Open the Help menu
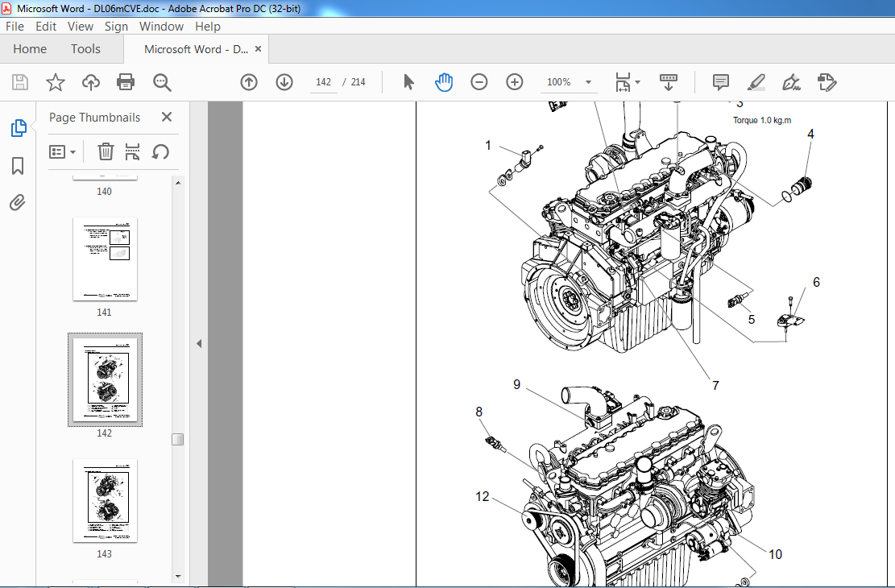This screenshot has height=588, width=895. [x=208, y=27]
